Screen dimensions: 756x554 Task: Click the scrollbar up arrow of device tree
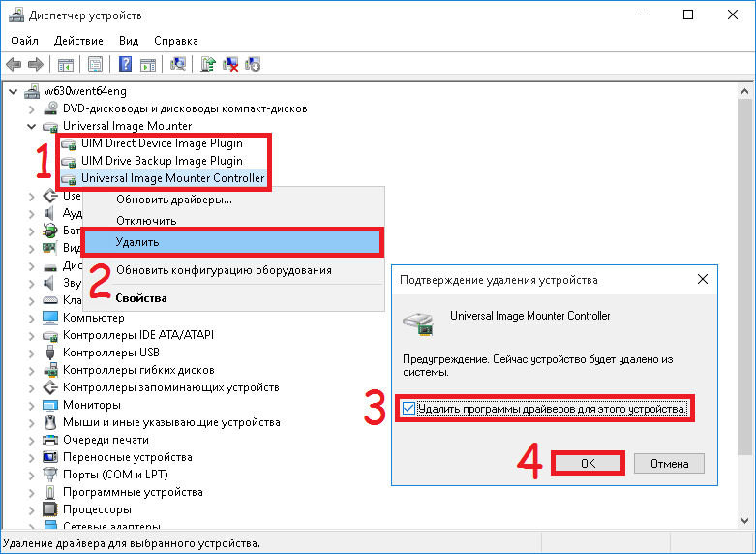tap(744, 91)
